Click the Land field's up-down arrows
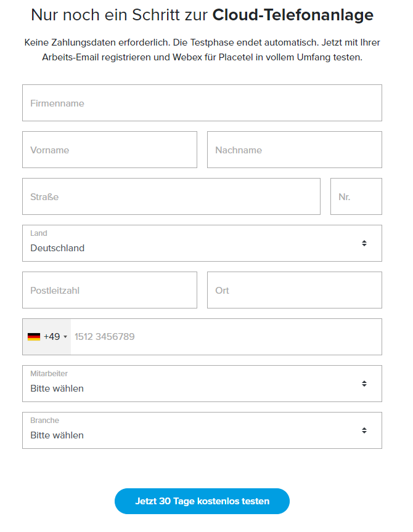Image resolution: width=413 pixels, height=532 pixels. [x=364, y=243]
